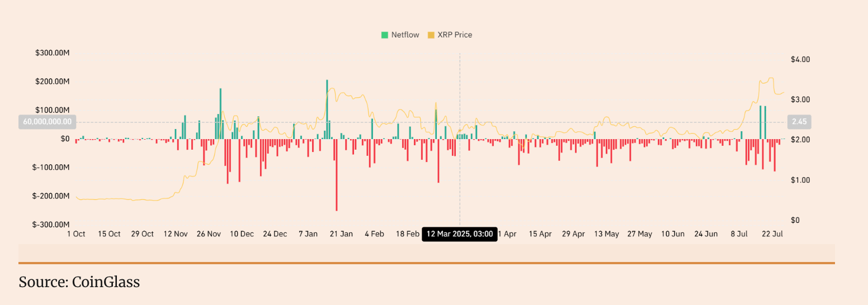Image resolution: width=868 pixels, height=305 pixels.
Task: Click the $1.00 right price axis label
Action: 800,180
